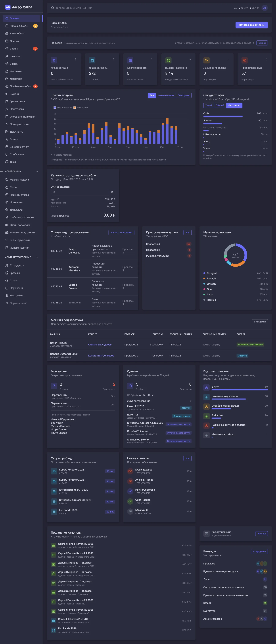Image resolution: width=276 pixels, height=644 pixels.
Task: Switch chart to Повторные
Action: coord(183,95)
